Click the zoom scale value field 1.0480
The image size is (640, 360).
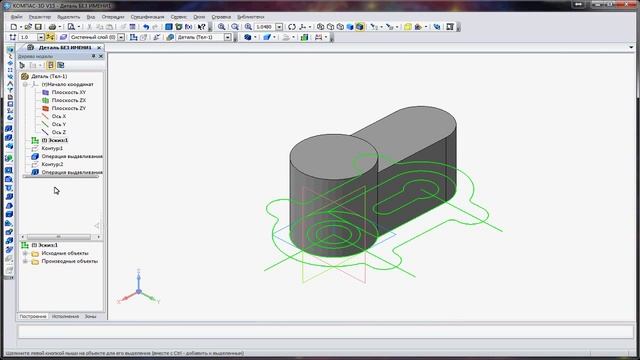coord(264,27)
